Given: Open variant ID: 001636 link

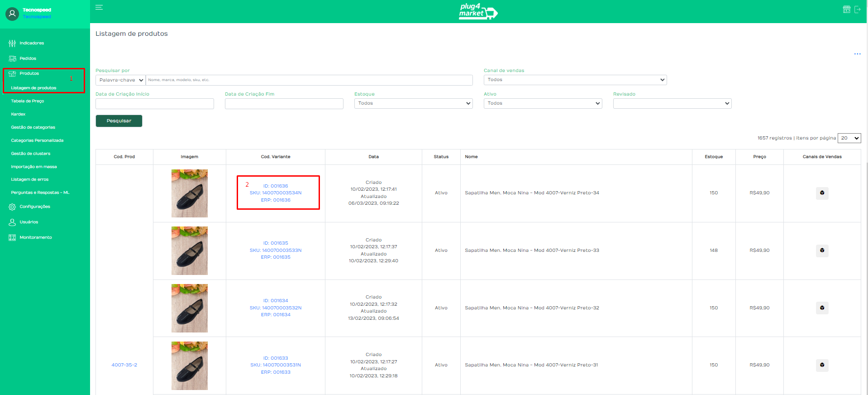Looking at the screenshot, I should [x=276, y=186].
